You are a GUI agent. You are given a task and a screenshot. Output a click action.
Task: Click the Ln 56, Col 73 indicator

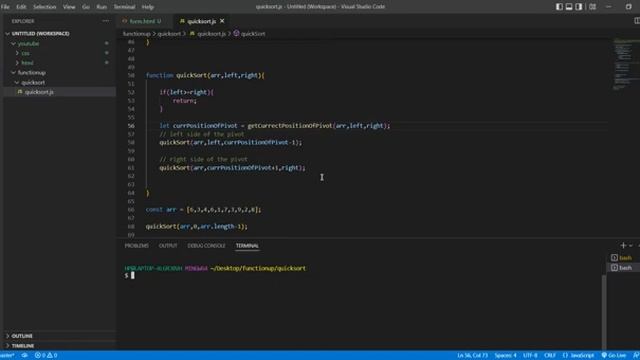pyautogui.click(x=472, y=356)
